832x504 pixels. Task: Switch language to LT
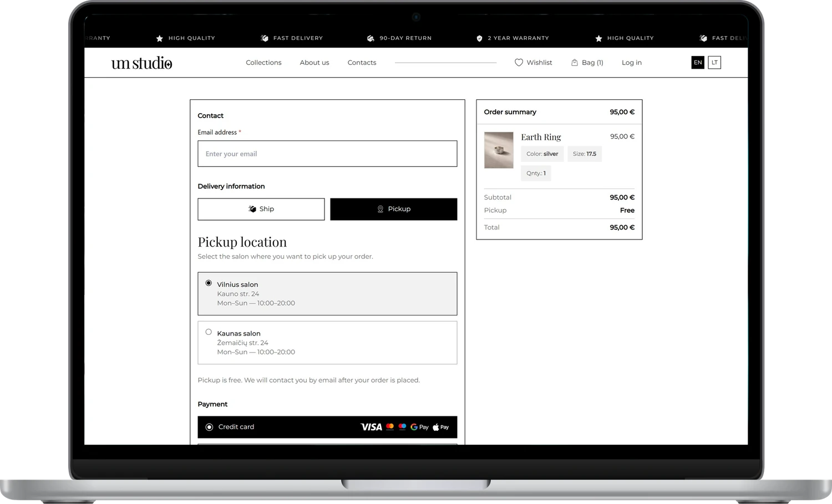coord(714,63)
